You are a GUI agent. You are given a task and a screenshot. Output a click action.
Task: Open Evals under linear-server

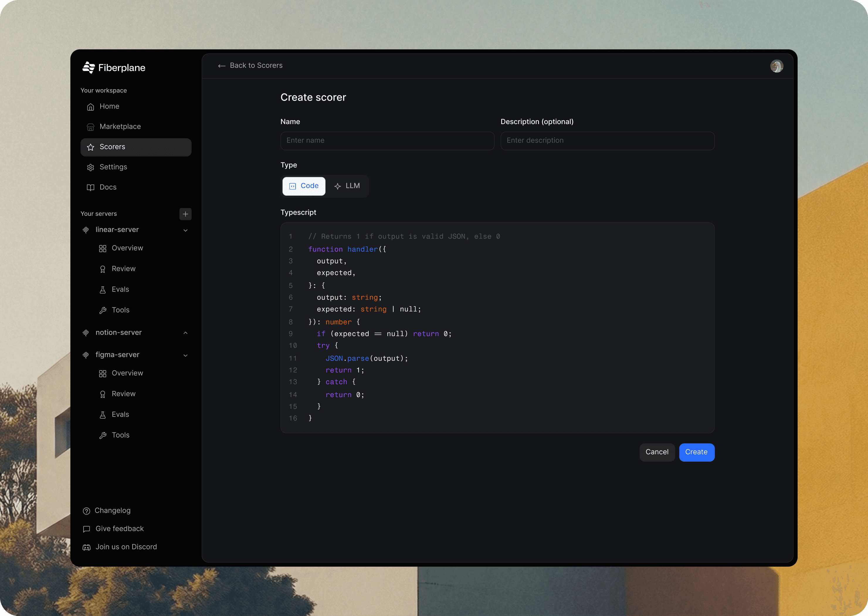coord(120,290)
